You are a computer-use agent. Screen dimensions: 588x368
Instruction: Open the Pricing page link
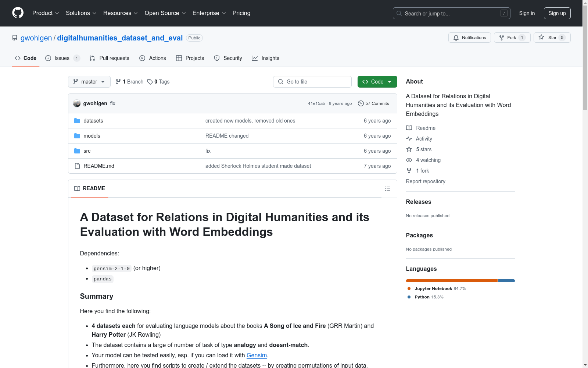coord(241,13)
